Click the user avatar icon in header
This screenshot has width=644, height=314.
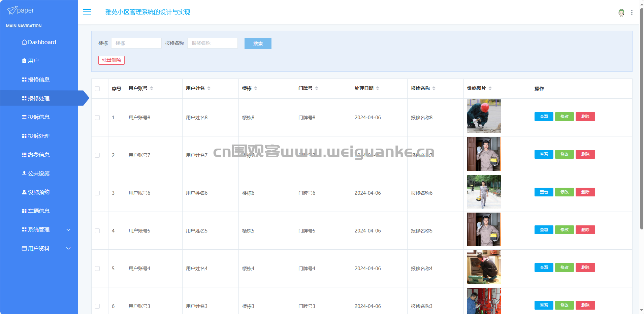tap(621, 12)
